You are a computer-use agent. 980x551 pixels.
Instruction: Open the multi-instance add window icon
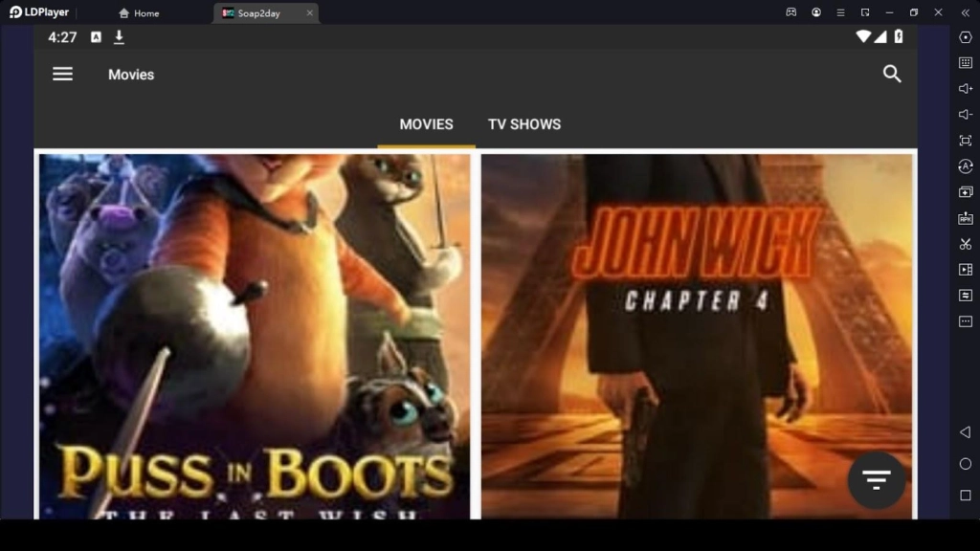[965, 191]
